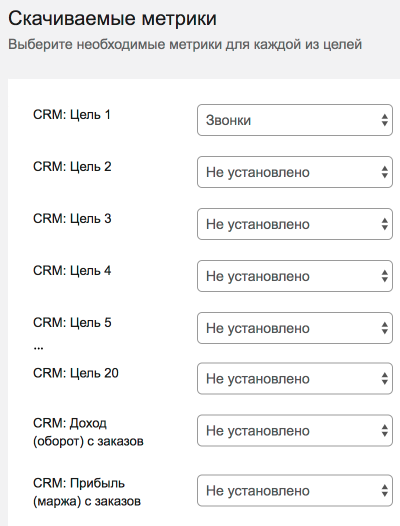400x526 pixels.
Task: Click the arrows icon in the Цель 4 selector
Action: click(385, 276)
